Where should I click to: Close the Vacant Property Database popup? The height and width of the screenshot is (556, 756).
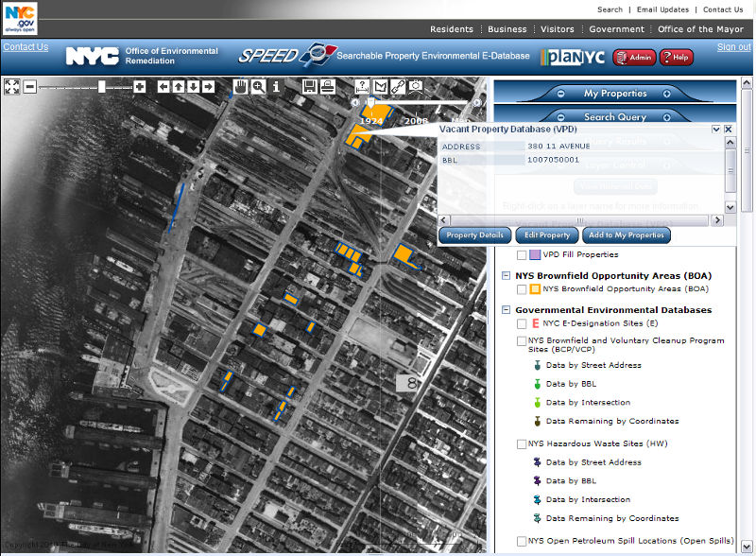pos(728,130)
